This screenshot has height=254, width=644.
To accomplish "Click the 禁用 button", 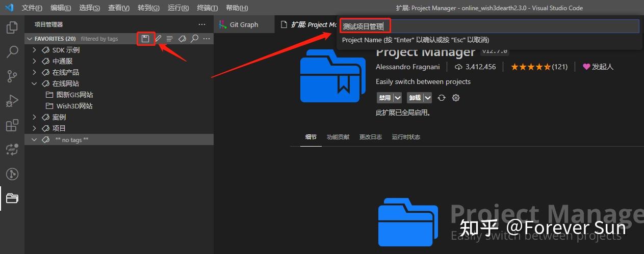I will coord(385,98).
